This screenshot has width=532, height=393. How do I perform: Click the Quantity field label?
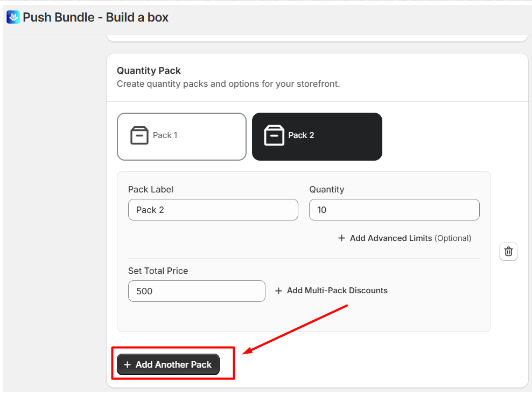coord(327,190)
